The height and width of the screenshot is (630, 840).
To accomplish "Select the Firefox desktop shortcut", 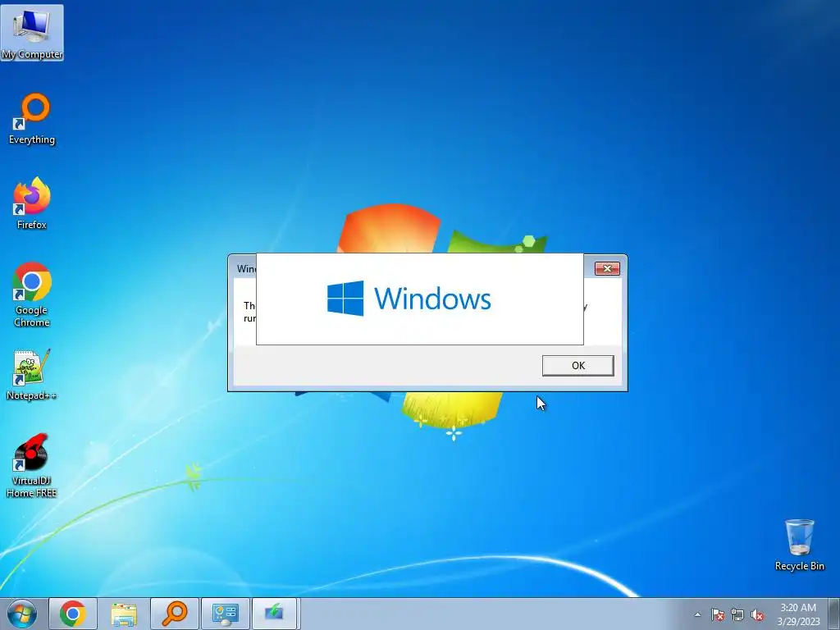I will [x=32, y=203].
